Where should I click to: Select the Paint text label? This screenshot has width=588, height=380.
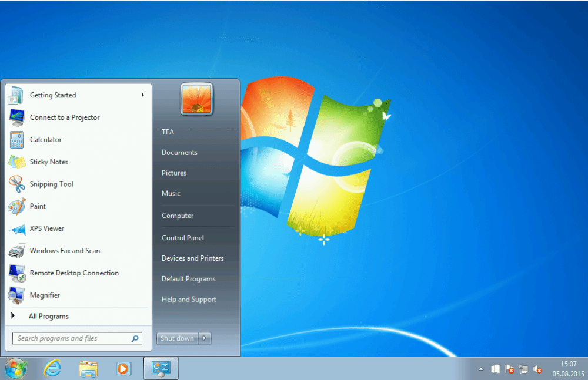click(x=38, y=206)
